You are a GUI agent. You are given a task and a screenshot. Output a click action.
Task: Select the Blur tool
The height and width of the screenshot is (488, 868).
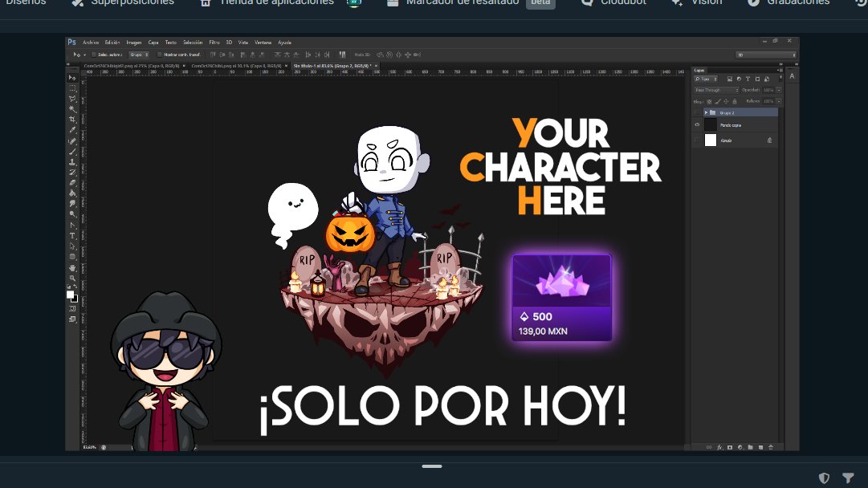click(x=72, y=204)
